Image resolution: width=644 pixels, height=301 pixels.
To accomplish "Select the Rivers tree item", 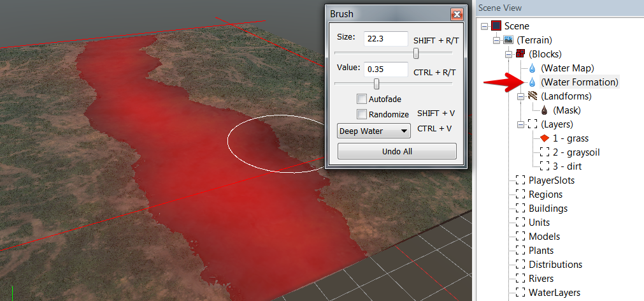I will (x=541, y=279).
